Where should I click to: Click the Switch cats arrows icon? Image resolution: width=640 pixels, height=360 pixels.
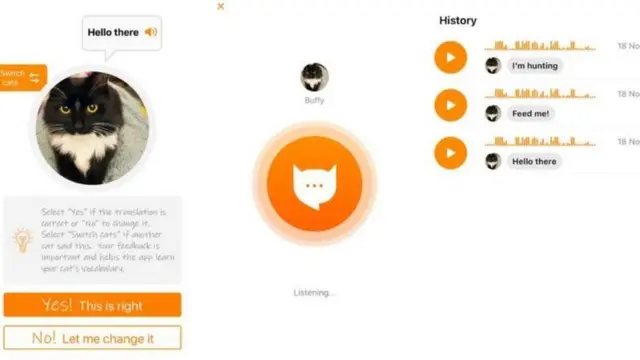point(35,78)
